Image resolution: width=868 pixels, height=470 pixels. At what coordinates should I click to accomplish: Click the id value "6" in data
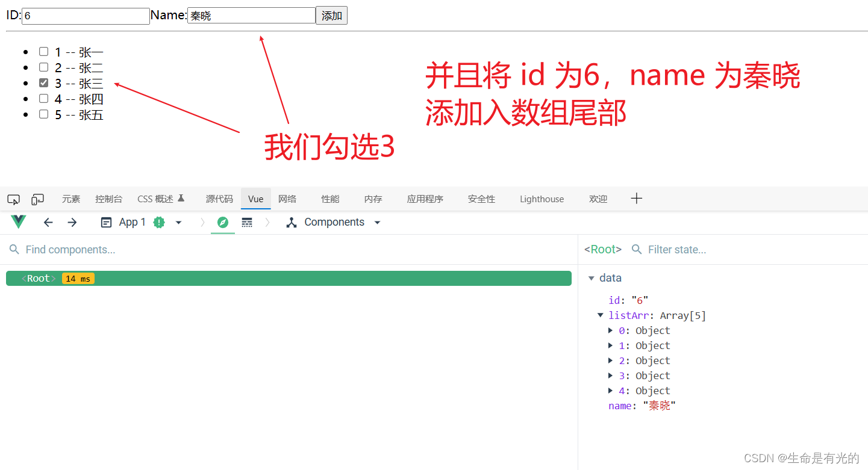tap(640, 300)
